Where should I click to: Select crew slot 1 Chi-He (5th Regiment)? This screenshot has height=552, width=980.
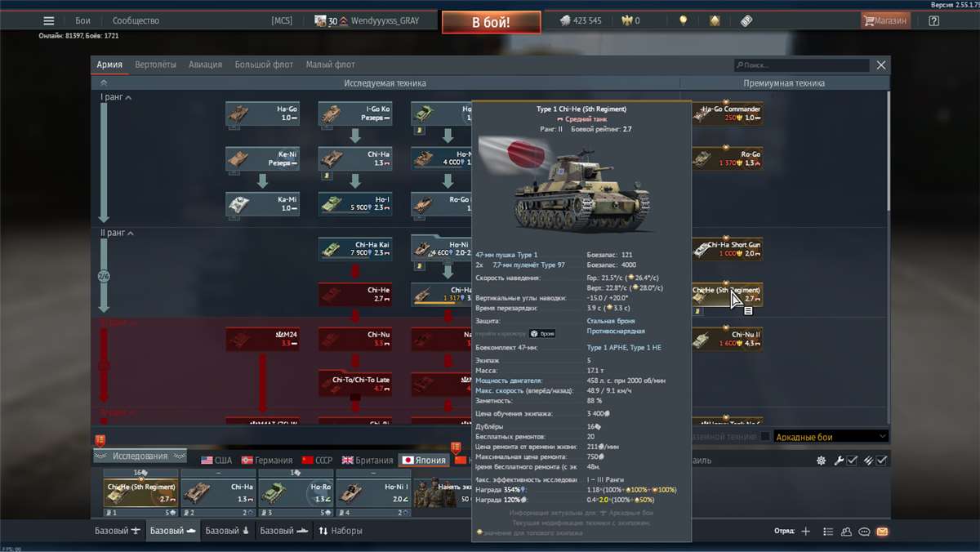(140, 492)
